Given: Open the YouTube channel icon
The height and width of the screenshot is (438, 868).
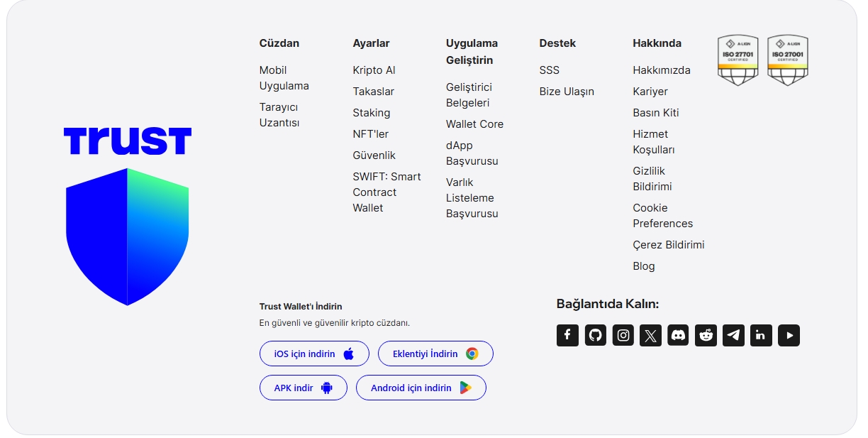Looking at the screenshot, I should [789, 335].
